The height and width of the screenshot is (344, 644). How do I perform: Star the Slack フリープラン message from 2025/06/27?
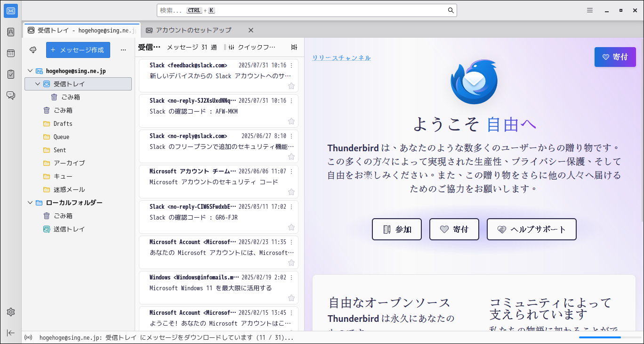coord(291,156)
